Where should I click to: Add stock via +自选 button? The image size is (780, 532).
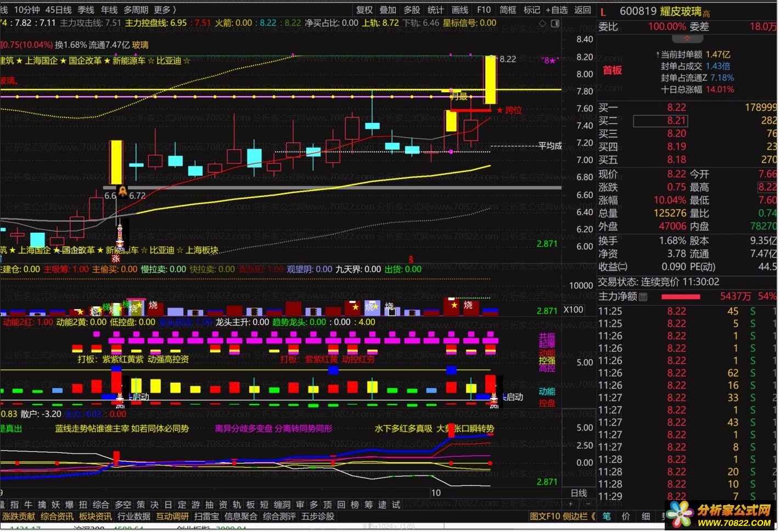coord(557,10)
